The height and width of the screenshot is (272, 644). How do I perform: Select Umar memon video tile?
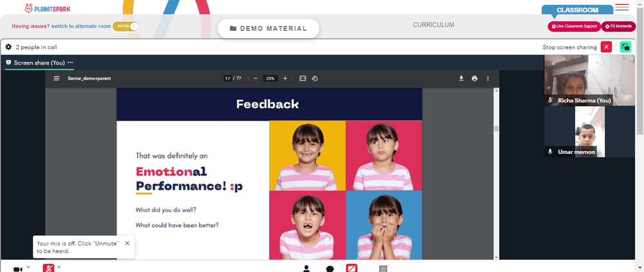(589, 132)
